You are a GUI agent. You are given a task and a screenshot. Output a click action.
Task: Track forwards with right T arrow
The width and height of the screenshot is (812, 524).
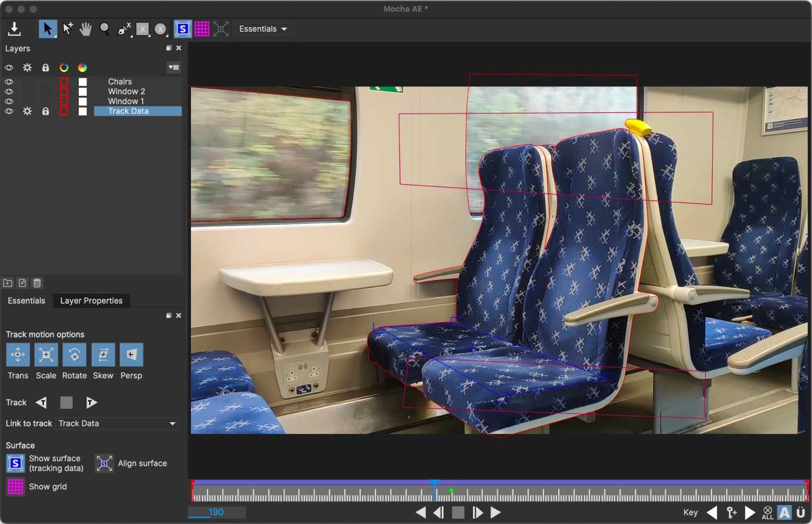click(91, 403)
